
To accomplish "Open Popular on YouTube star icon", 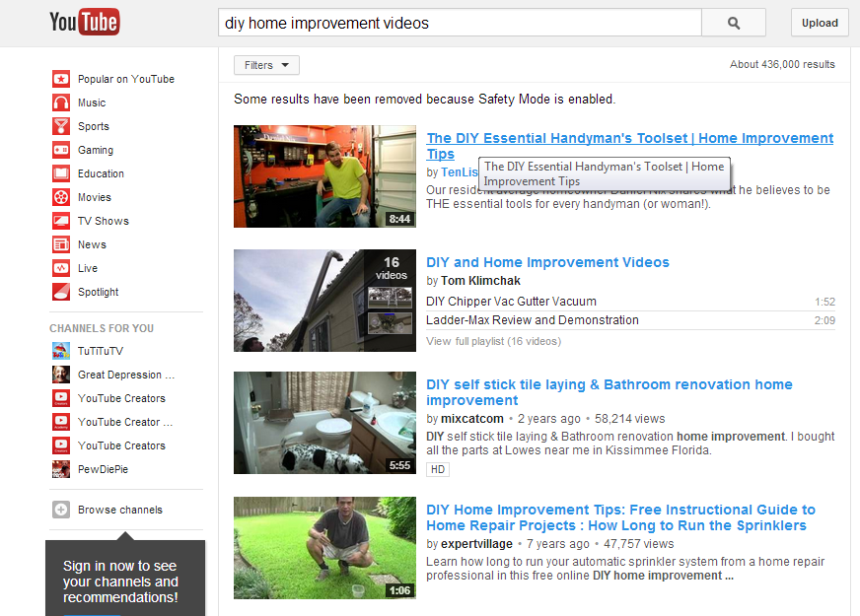I will click(61, 79).
